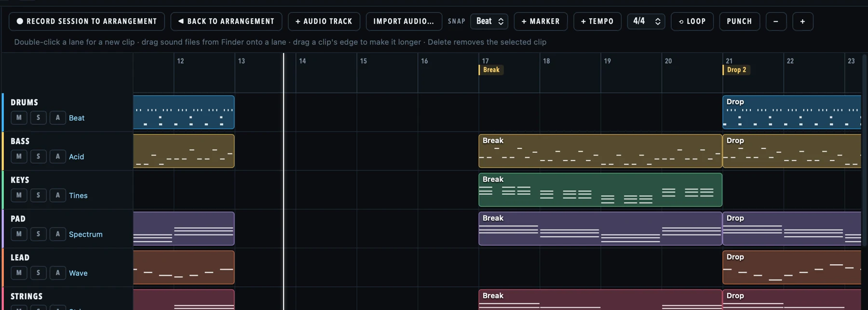Open the Spectrum instrument on Pad
The width and height of the screenshot is (868, 310).
[x=86, y=234]
